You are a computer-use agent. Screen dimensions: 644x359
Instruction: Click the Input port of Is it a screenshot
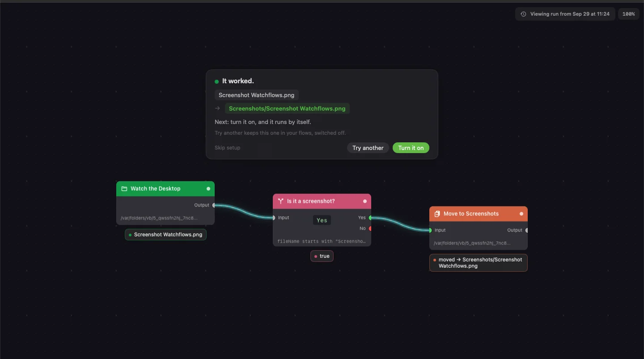[274, 218]
